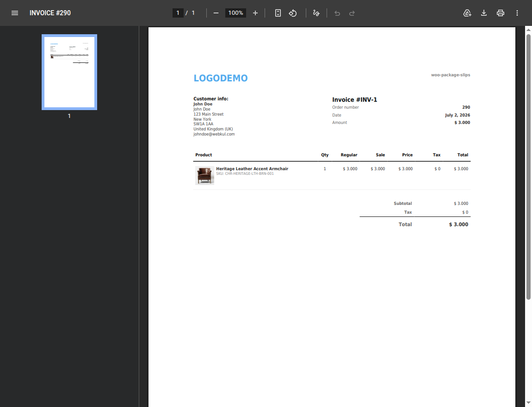
Task: Click the 'Regular' column header
Action: 349,154
